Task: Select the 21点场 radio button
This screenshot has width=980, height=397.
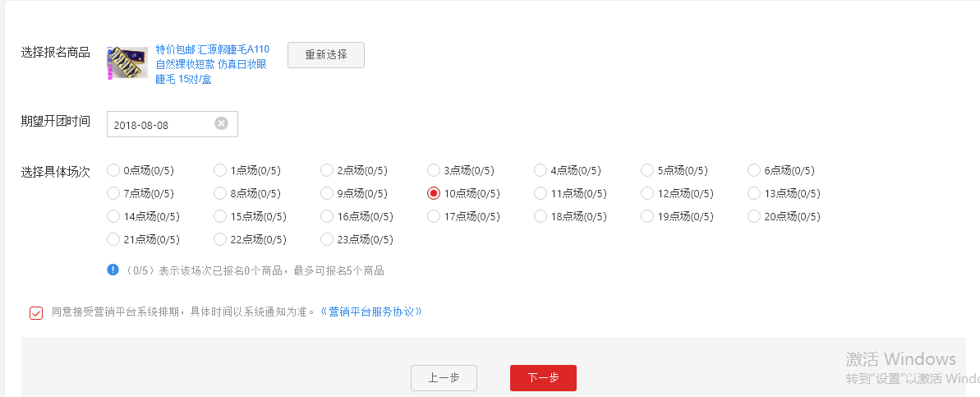Action: (x=113, y=240)
